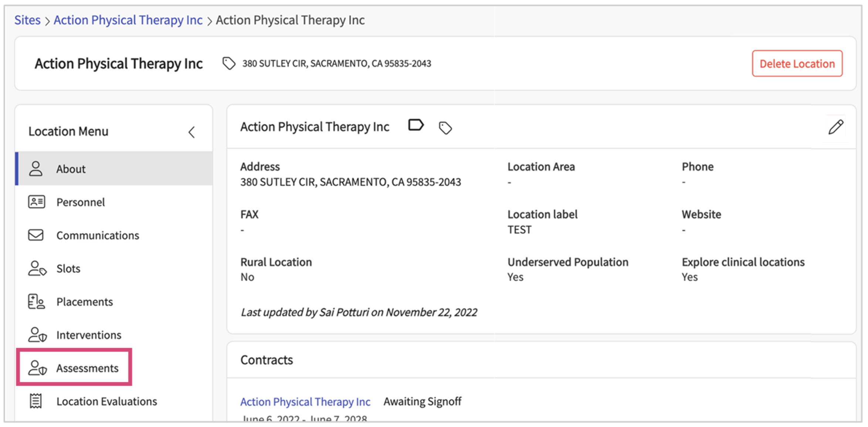Image resolution: width=868 pixels, height=427 pixels.
Task: Click the Location Evaluations clipboard icon
Action: point(36,401)
